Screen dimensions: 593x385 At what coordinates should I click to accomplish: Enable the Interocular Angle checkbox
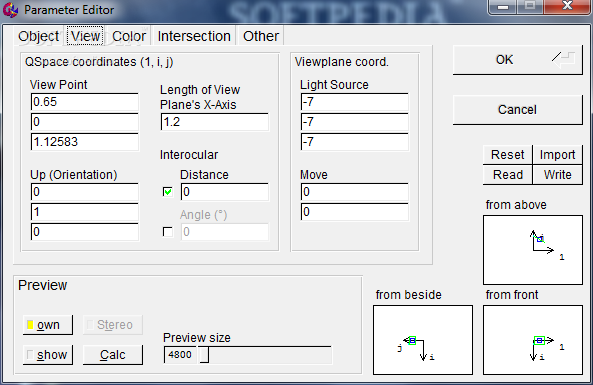coord(168,232)
